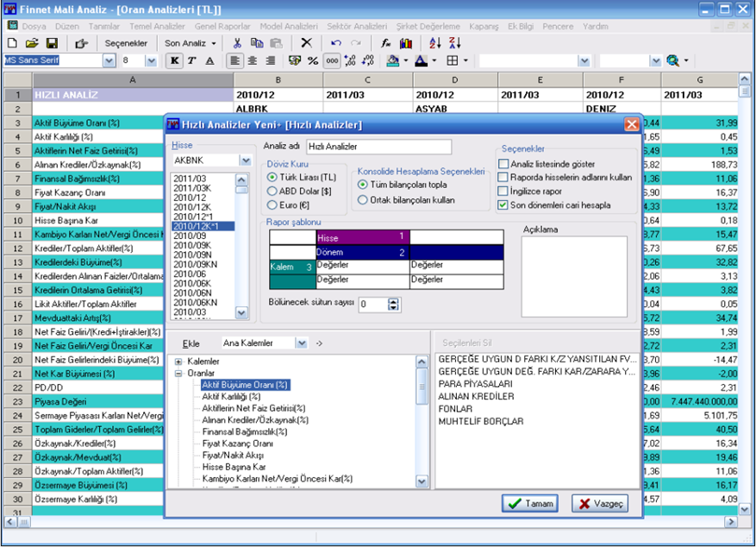Screen dimensions: 756x547
Task: Confirm with the Tamam button
Action: click(x=530, y=504)
